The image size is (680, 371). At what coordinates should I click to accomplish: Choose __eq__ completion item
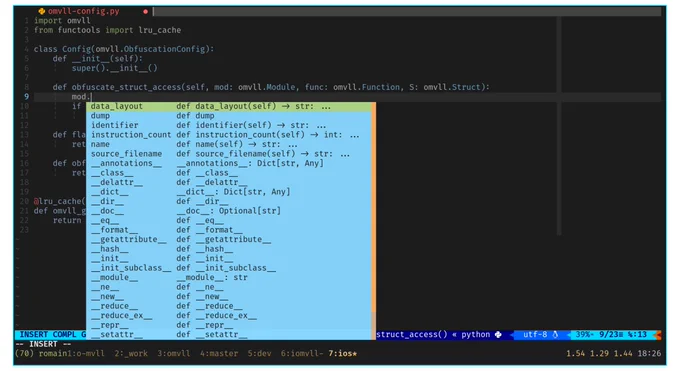229,220
